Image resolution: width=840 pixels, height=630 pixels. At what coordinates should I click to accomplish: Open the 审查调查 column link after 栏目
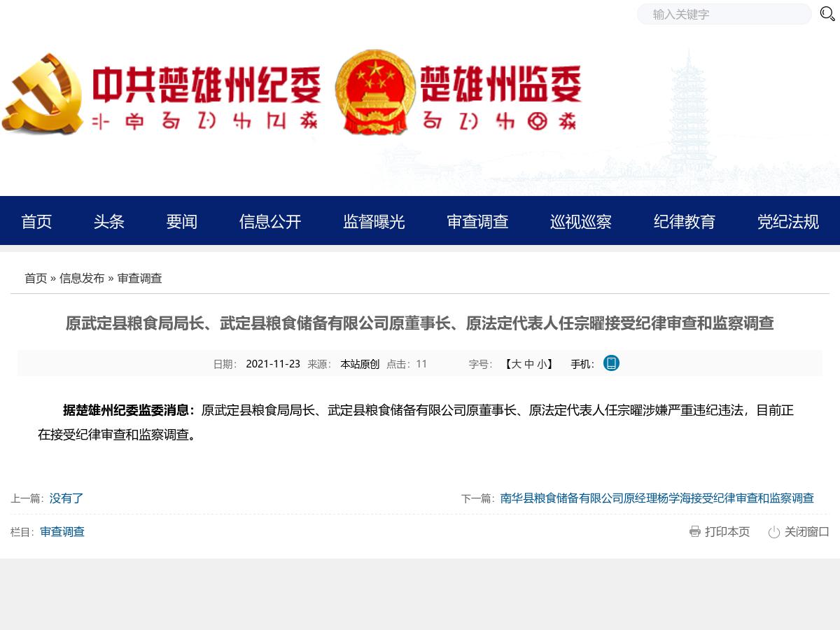point(62,532)
